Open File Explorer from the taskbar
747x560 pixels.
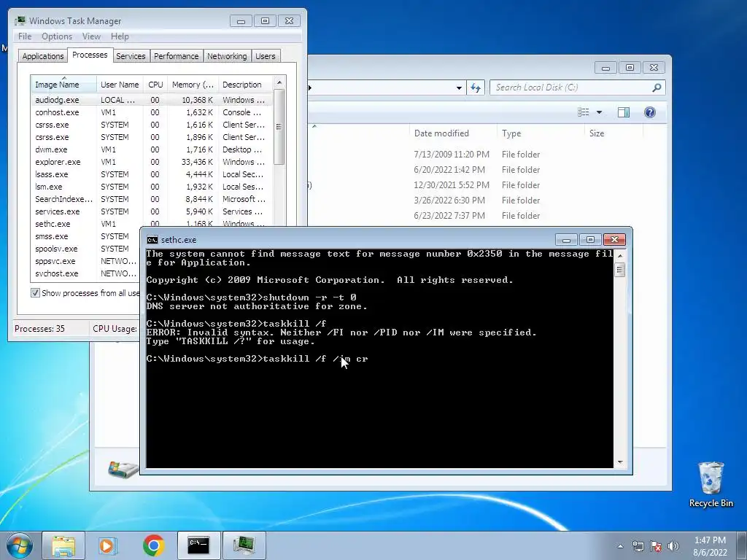tap(63, 545)
